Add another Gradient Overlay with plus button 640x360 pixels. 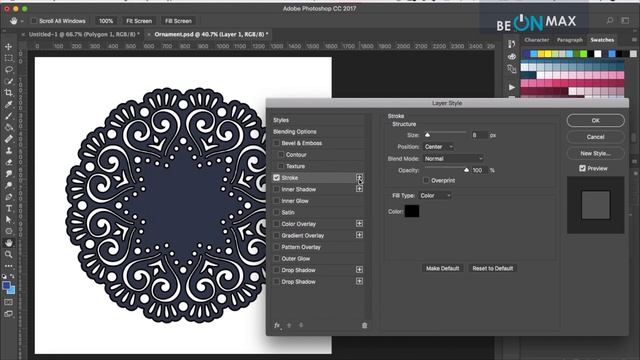[x=359, y=235]
